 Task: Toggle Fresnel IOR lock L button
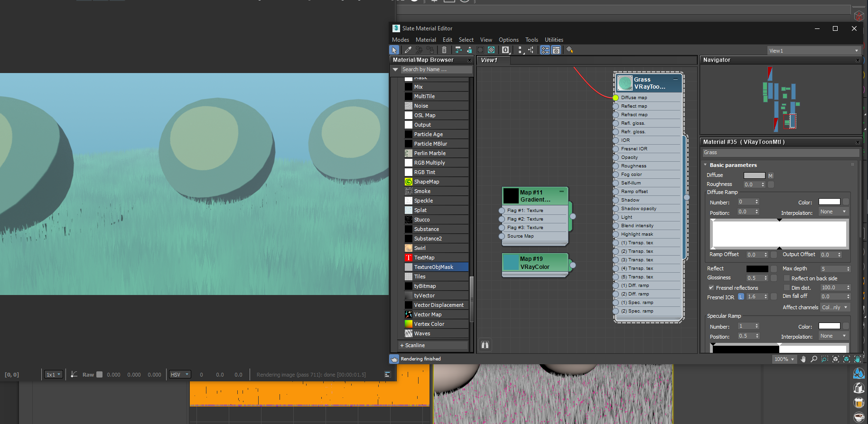coord(741,297)
